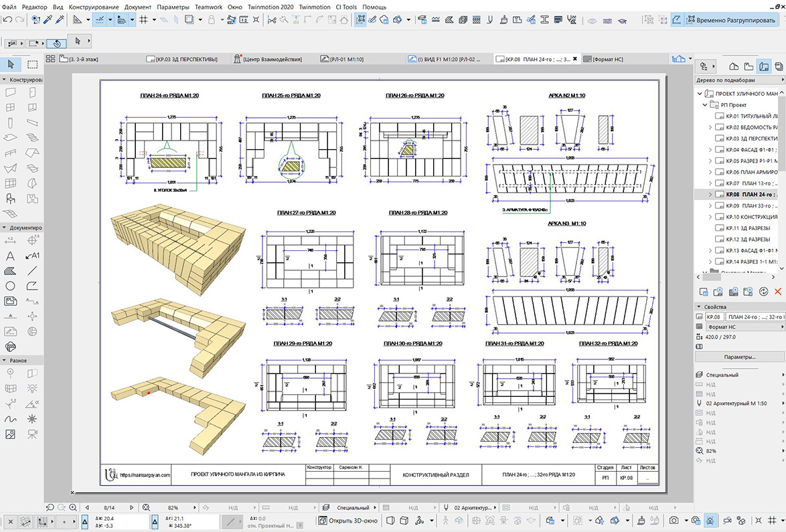Pick up parameters with the eyedropper icon
The image size is (786, 532).
[48, 19]
